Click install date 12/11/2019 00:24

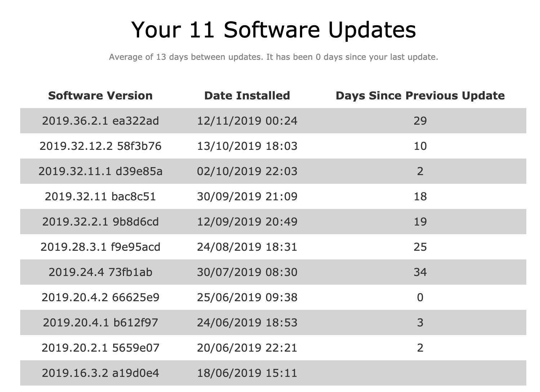247,121
